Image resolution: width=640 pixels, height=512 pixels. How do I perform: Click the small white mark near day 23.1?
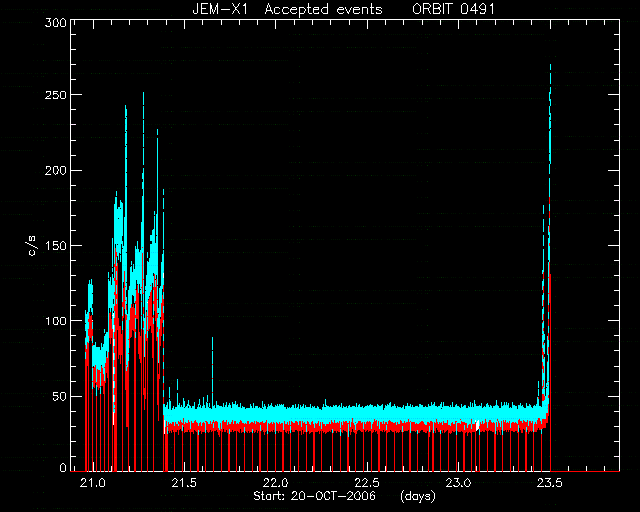478,425
